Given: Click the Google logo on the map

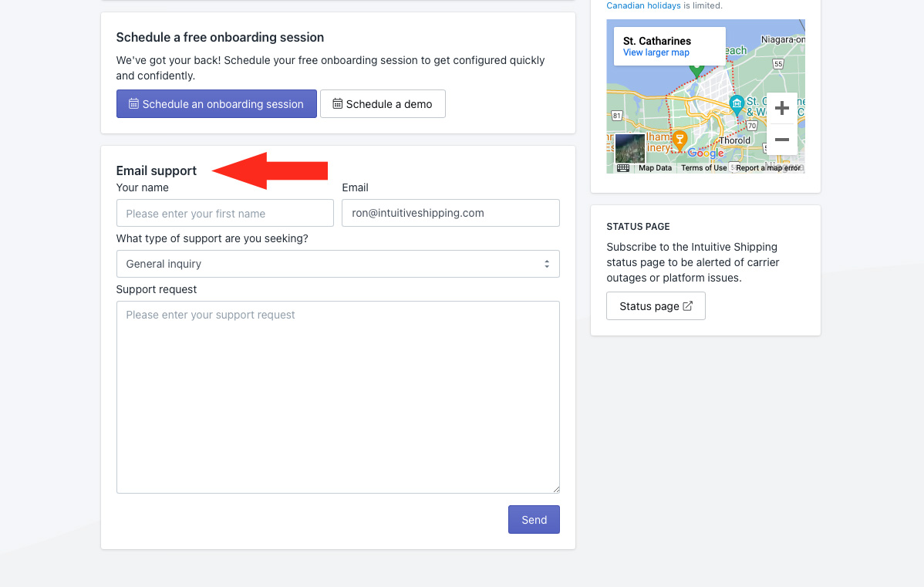Looking at the screenshot, I should 706,153.
